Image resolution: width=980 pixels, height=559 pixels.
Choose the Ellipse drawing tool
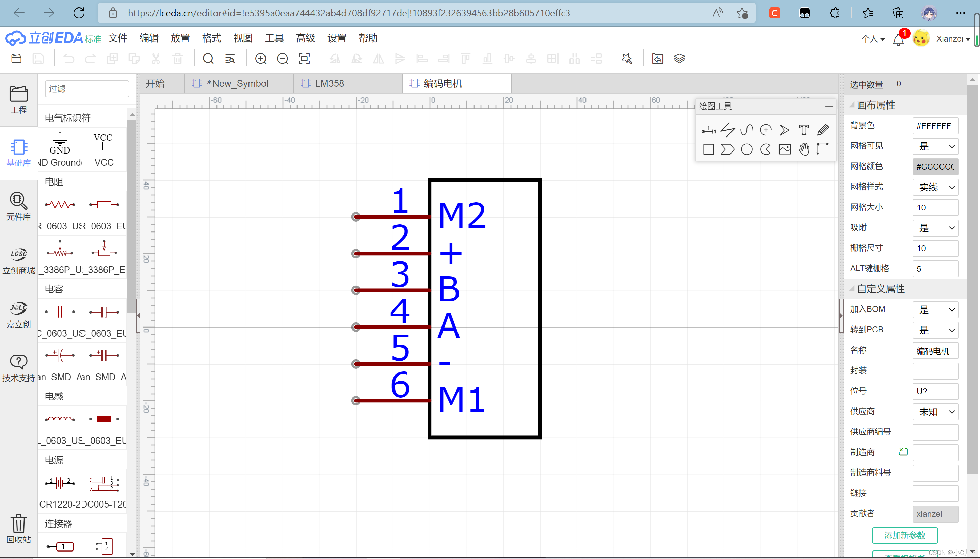coord(746,149)
